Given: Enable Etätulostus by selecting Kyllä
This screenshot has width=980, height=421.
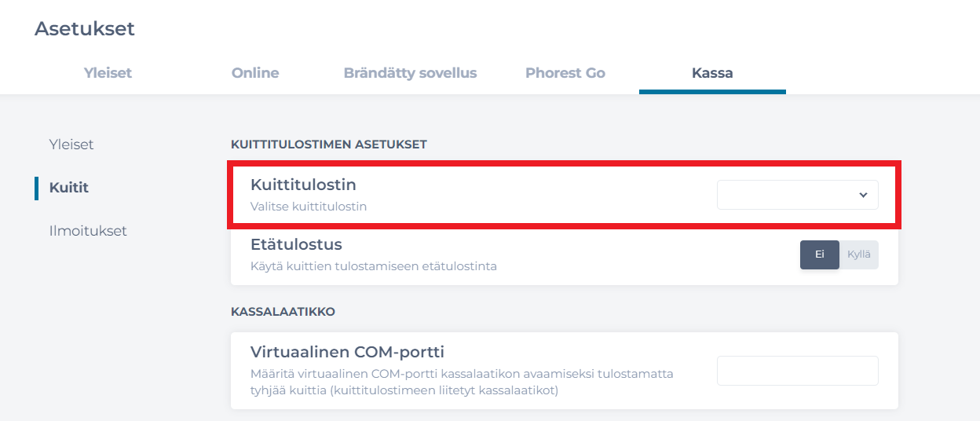Looking at the screenshot, I should pos(859,254).
